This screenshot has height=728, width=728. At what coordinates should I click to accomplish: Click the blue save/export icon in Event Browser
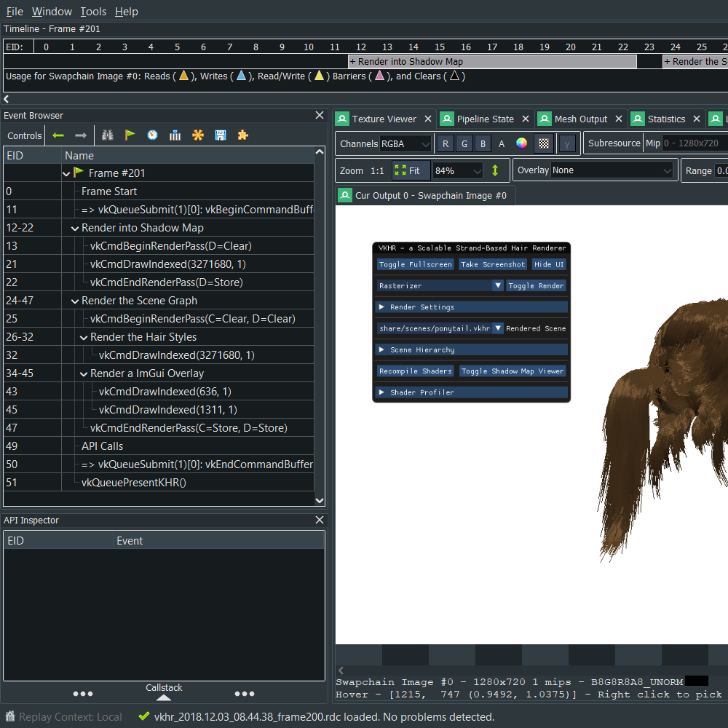coord(220,135)
